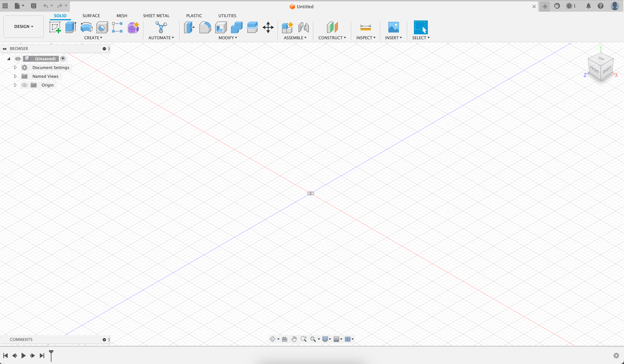
Task: Click the TOP face of view cube
Action: coord(601,59)
